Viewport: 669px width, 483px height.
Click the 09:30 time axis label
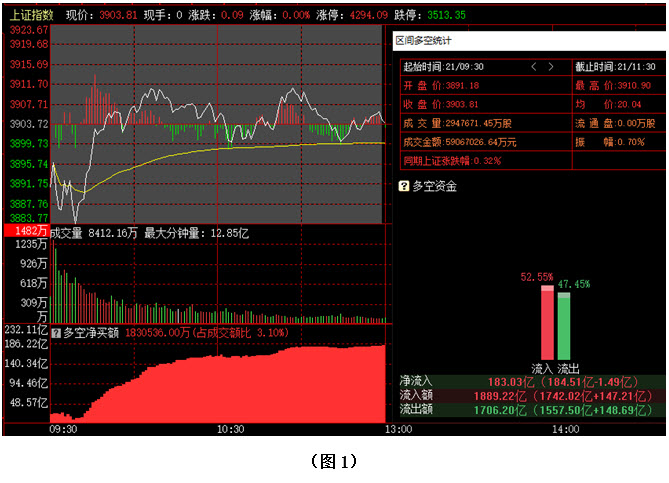pyautogui.click(x=63, y=429)
